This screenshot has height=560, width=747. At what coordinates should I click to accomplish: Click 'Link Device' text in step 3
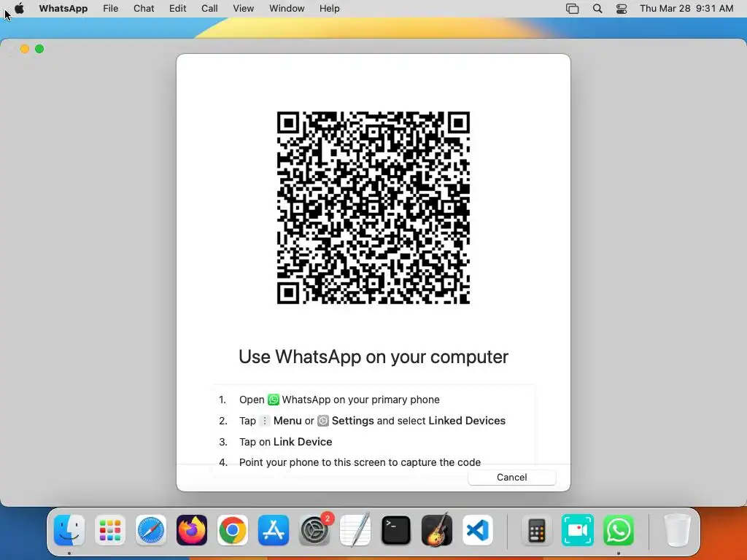click(x=303, y=442)
